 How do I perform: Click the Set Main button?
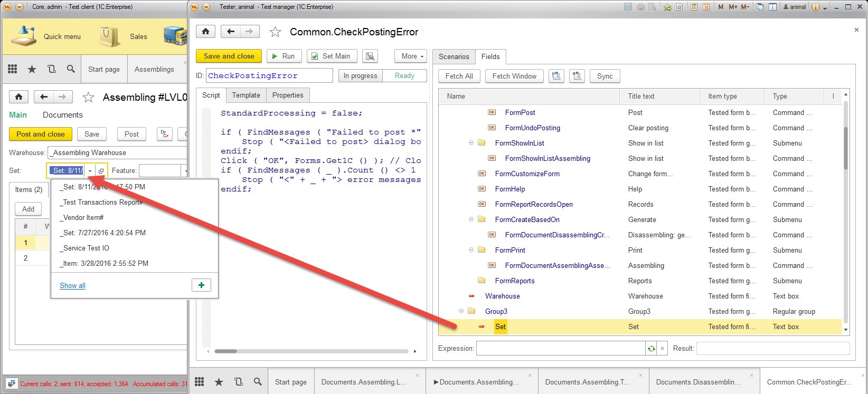tap(332, 56)
